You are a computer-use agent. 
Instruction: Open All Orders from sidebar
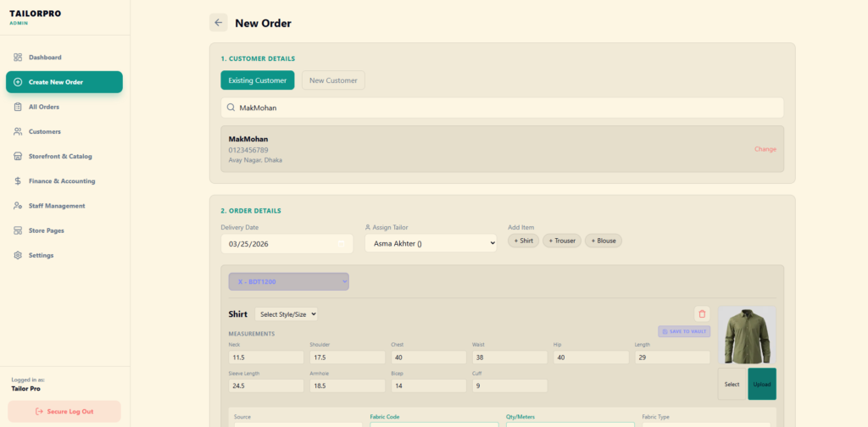coord(43,107)
